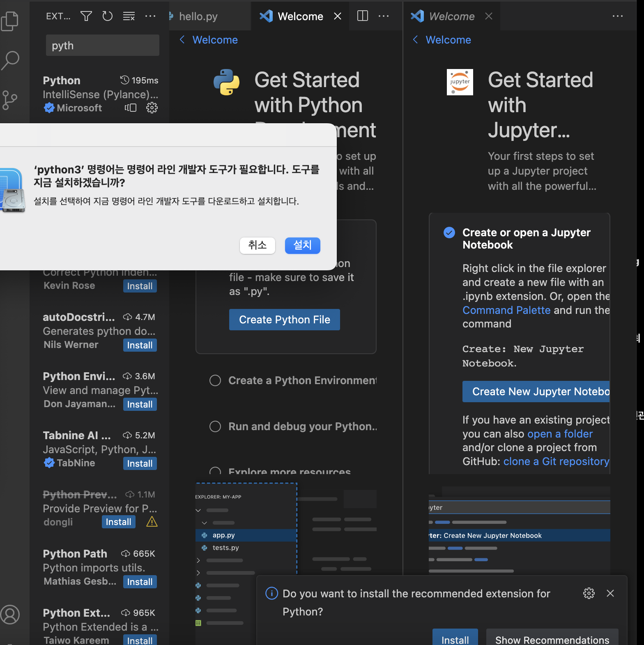Click Create New Jupyter Notebook button

coord(536,392)
